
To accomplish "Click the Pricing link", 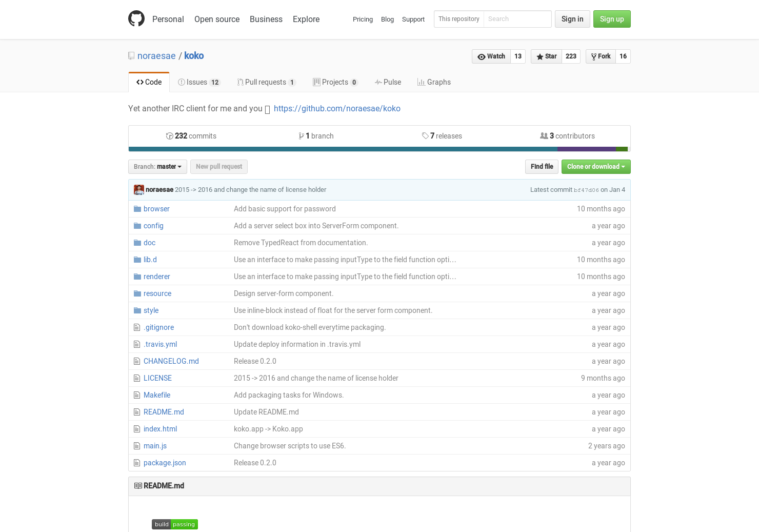I will point(363,19).
